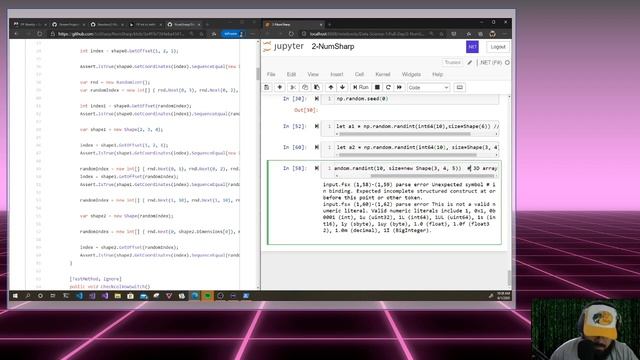The height and width of the screenshot is (360, 640).
Task: Click the Jupyter logo
Action: point(284,47)
